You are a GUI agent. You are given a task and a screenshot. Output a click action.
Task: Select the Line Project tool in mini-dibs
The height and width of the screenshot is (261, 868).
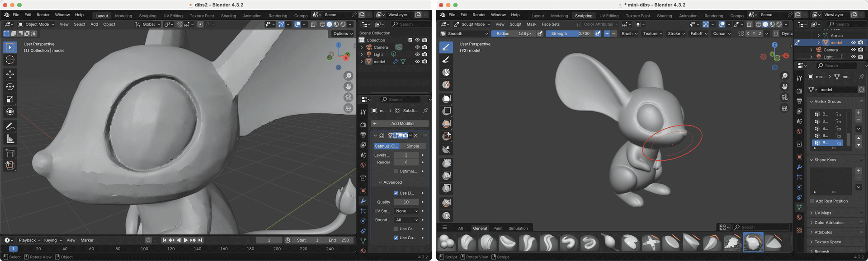(446, 149)
